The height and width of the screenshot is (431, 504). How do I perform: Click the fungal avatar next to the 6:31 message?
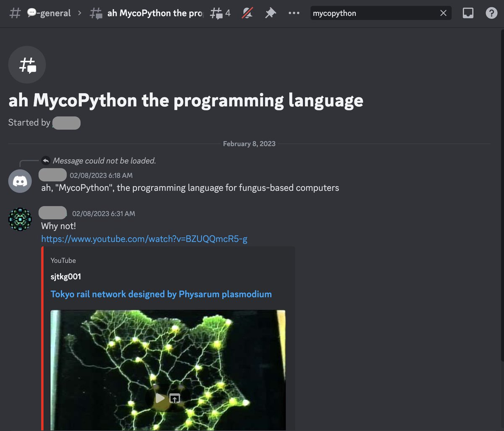20,219
